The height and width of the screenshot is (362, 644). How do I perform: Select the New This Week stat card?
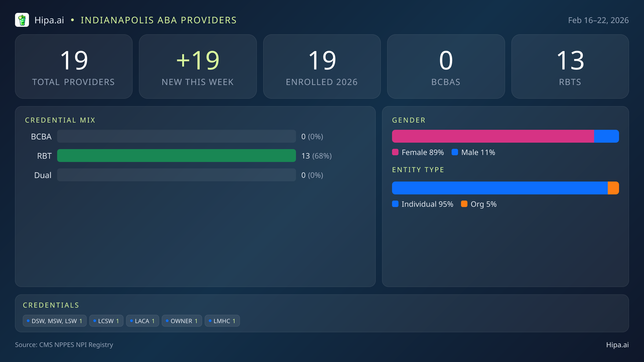198,66
